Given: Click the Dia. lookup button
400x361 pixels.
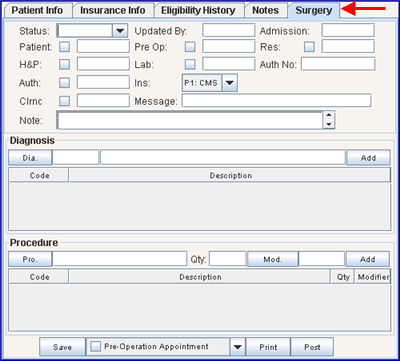Looking at the screenshot, I should click(30, 158).
